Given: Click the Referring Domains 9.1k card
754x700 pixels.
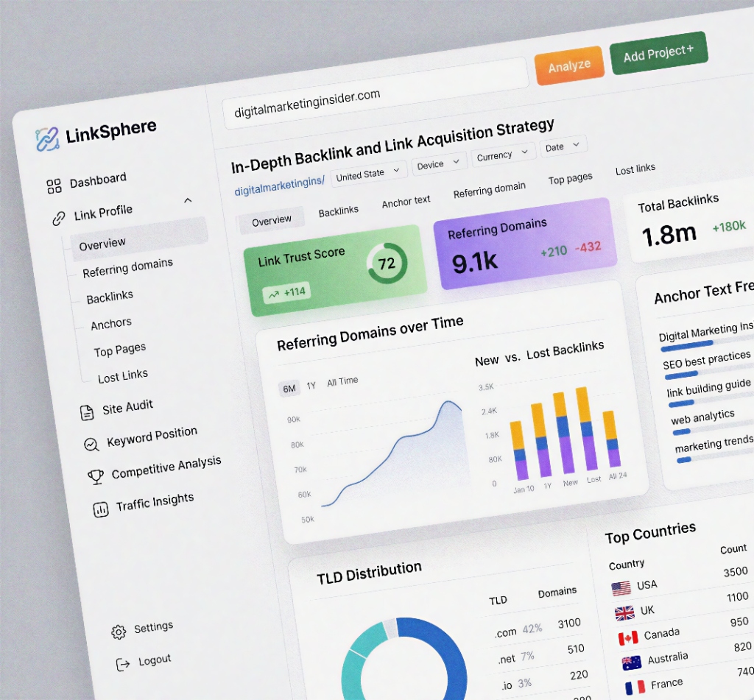Looking at the screenshot, I should (x=525, y=244).
